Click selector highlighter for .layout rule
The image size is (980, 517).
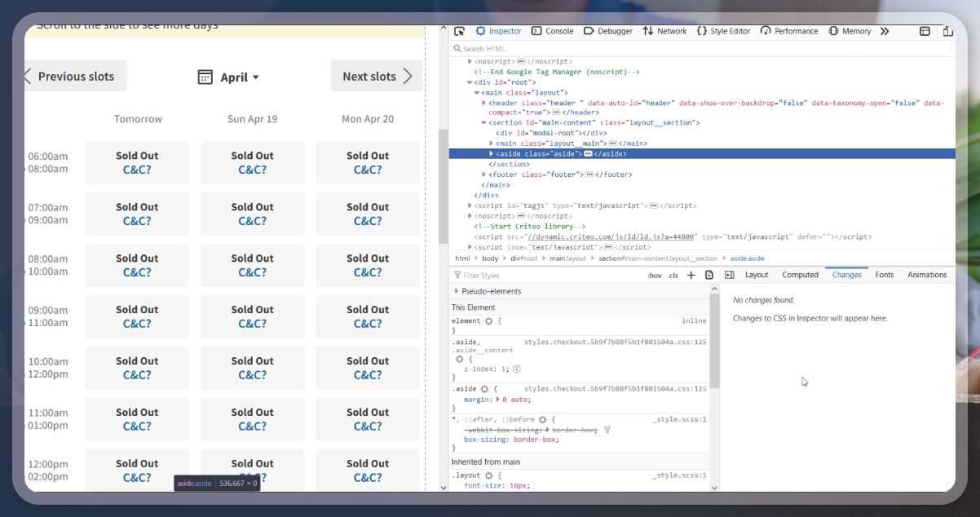pos(488,475)
